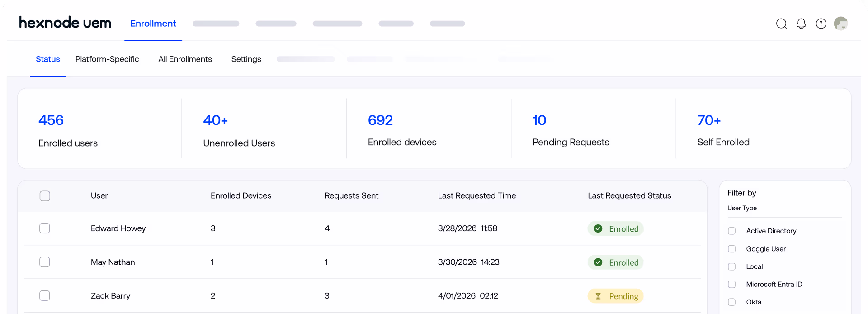Screen dimensions: 868x314
Task: Open the Settings sub-tab
Action: (246, 59)
